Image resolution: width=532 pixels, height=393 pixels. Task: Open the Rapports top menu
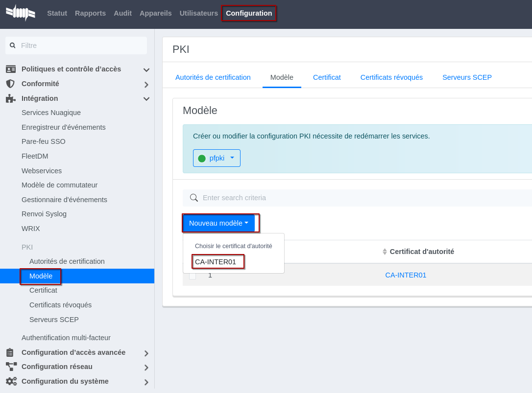point(90,13)
